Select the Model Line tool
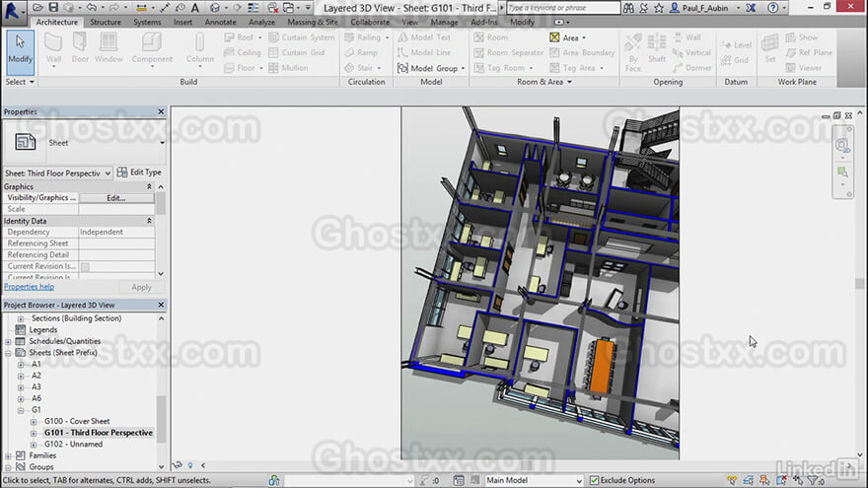The width and height of the screenshot is (868, 488). pyautogui.click(x=424, y=52)
